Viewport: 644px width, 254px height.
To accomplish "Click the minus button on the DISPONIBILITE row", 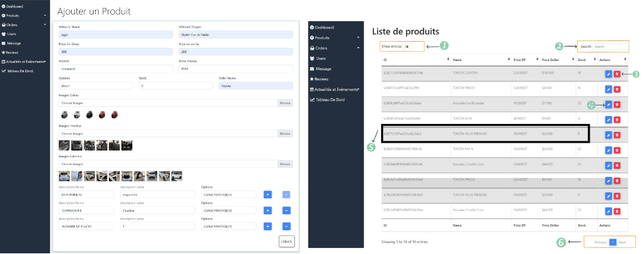I will 287,194.
